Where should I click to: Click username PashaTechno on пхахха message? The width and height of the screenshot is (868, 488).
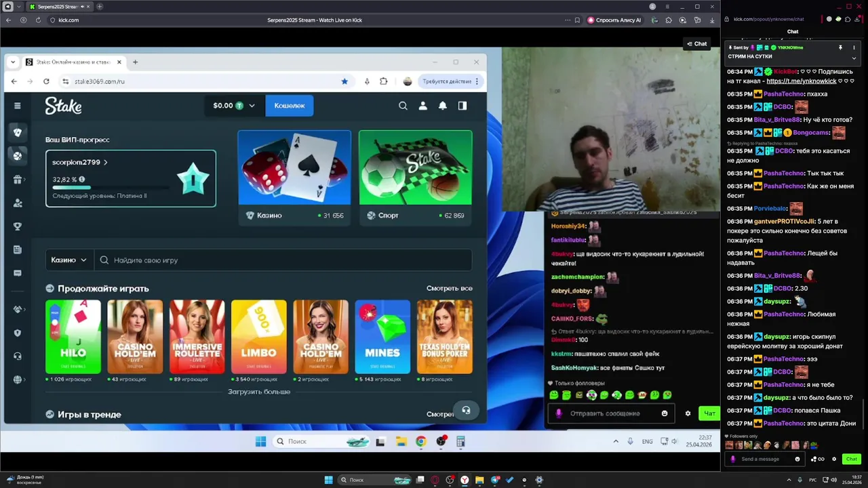point(784,94)
